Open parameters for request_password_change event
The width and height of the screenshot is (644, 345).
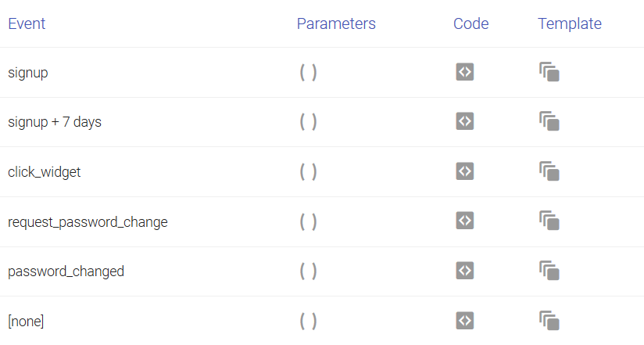[x=308, y=222]
